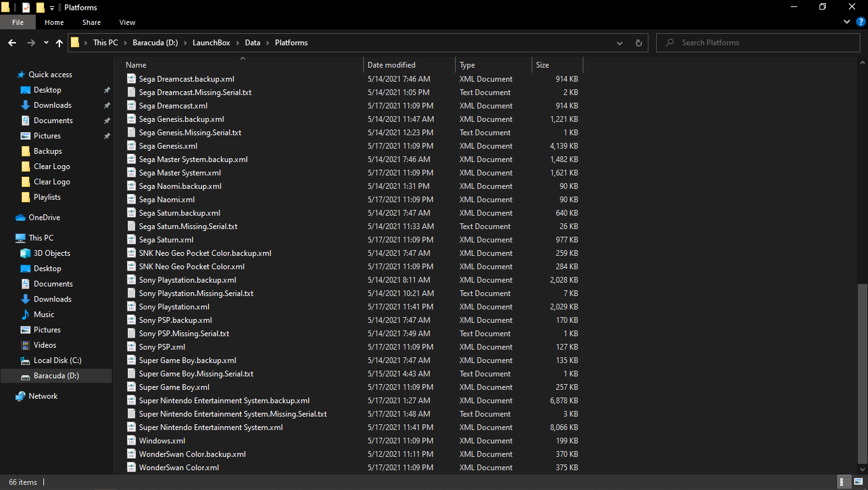Image resolution: width=868 pixels, height=490 pixels.
Task: Refresh the Platforms folder view
Action: [638, 43]
